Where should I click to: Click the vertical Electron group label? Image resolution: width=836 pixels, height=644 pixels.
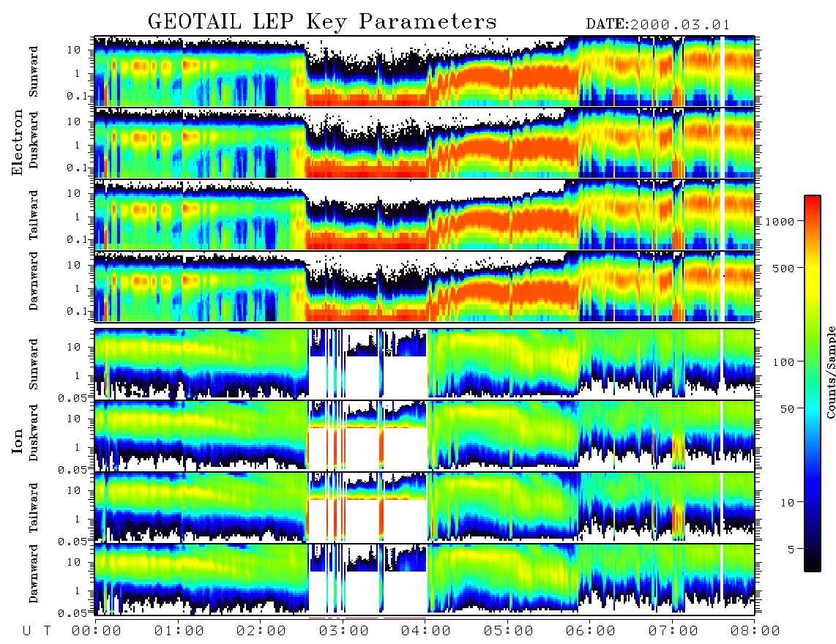(18, 143)
